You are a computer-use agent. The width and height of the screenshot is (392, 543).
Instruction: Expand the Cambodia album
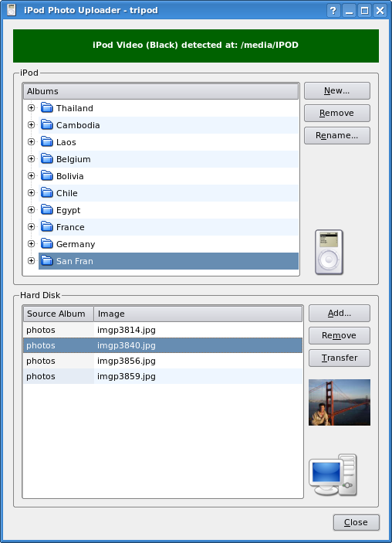[x=31, y=124]
